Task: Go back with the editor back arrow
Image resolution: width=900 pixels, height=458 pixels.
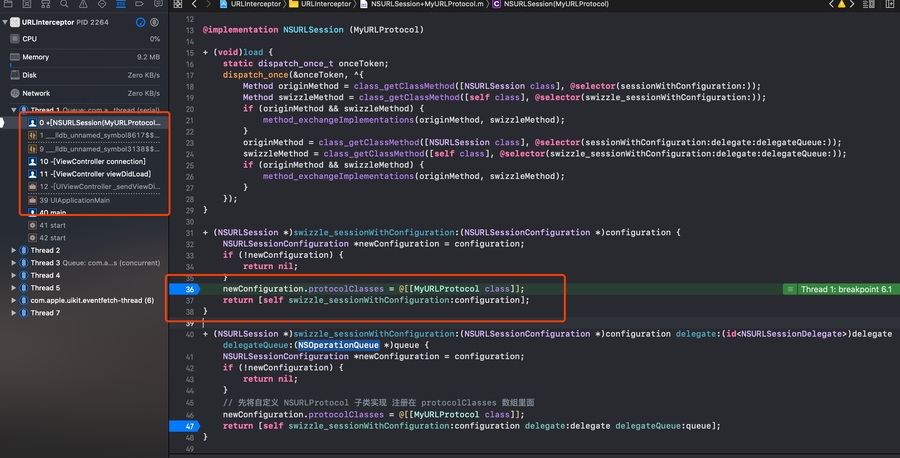Action: (x=194, y=5)
